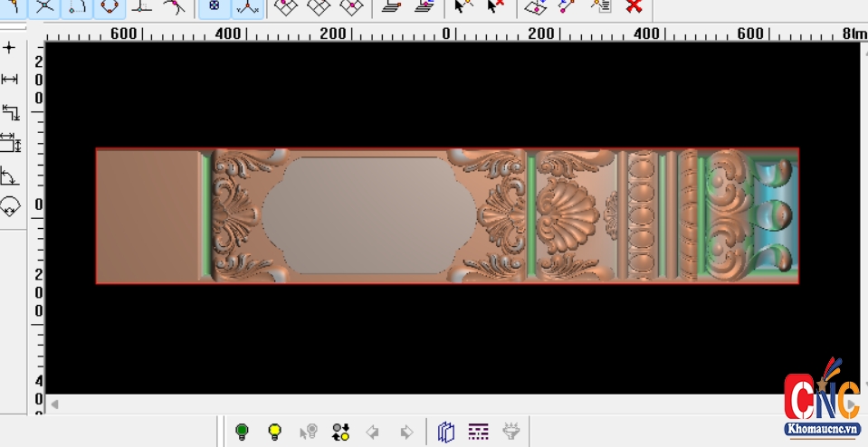Click the blue two-point line icon
The height and width of the screenshot is (447, 868).
click(568, 6)
